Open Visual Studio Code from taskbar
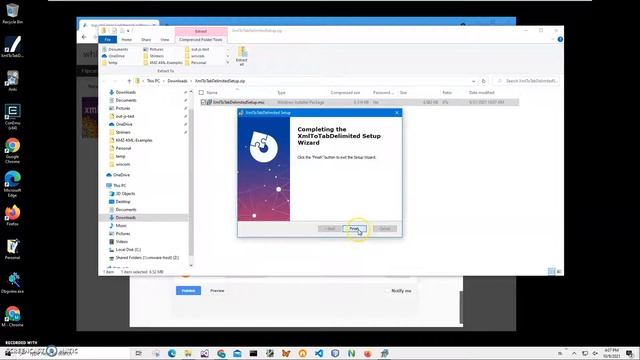 pyautogui.click(x=319, y=353)
